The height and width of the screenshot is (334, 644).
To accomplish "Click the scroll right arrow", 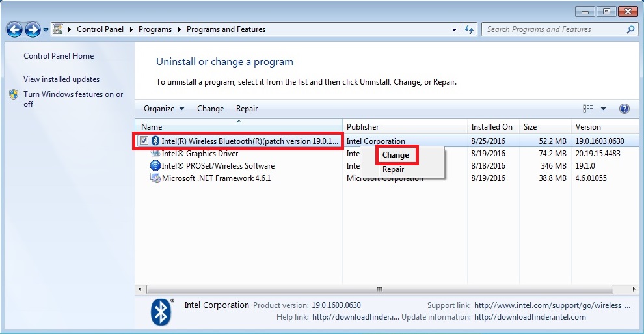I will (x=634, y=289).
